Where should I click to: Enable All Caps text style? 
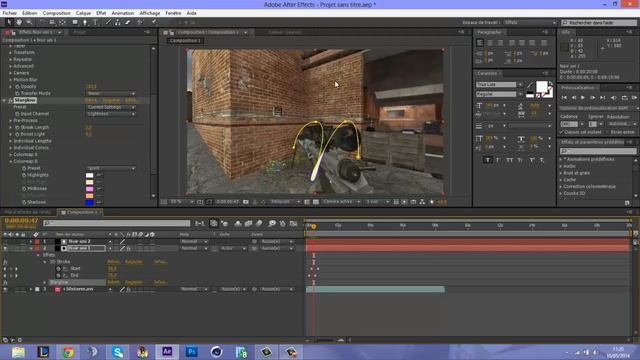tap(509, 160)
